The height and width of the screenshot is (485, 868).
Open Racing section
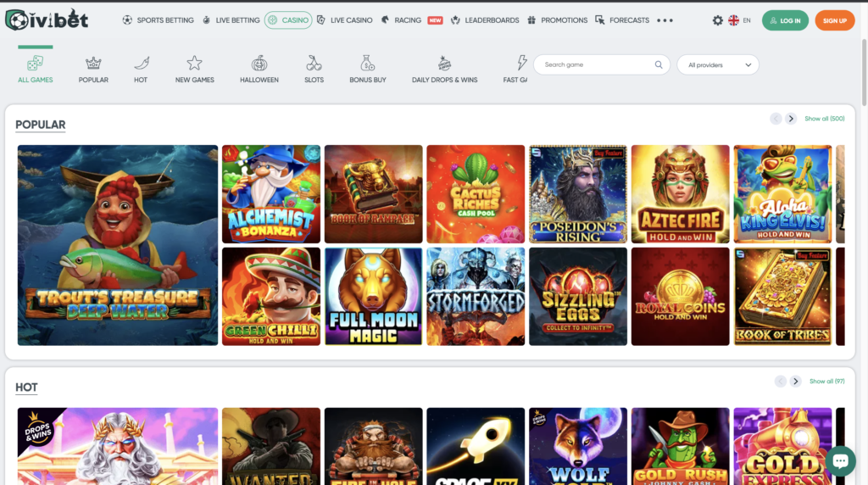point(402,20)
